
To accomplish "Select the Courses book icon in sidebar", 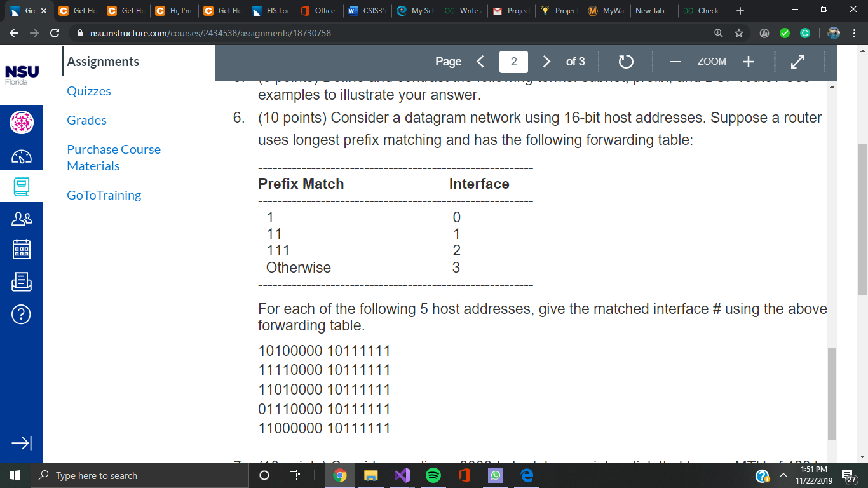I will tap(21, 187).
